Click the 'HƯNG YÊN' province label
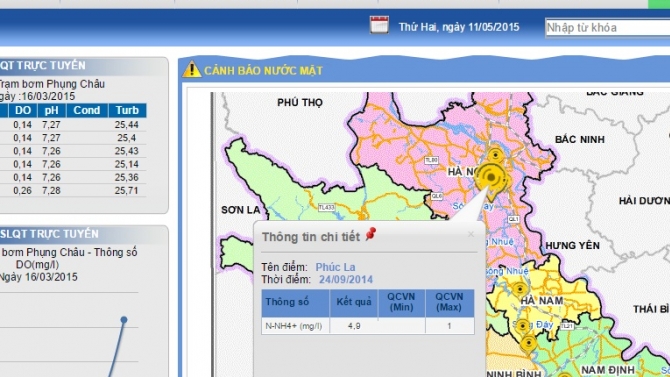670x377 pixels. (573, 245)
